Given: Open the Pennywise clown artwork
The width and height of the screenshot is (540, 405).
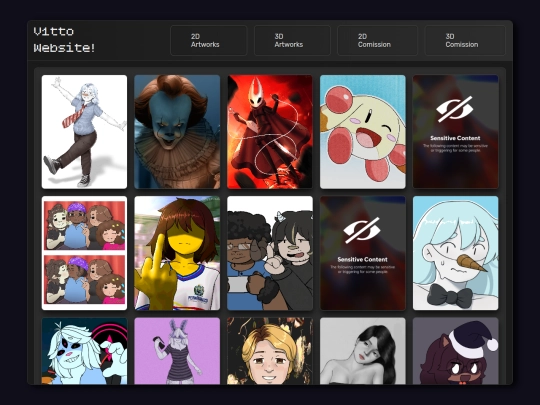Looking at the screenshot, I should (177, 132).
